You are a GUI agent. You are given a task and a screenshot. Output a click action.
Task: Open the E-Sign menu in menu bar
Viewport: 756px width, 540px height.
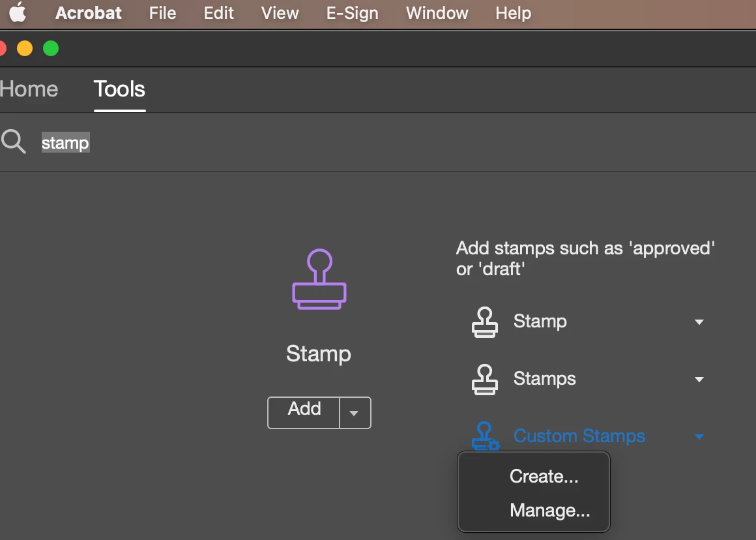[352, 13]
